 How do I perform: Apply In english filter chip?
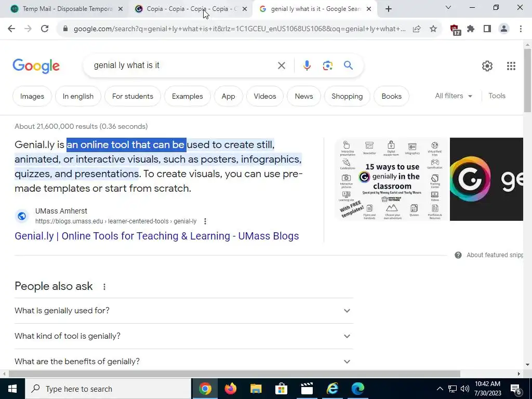[78, 96]
